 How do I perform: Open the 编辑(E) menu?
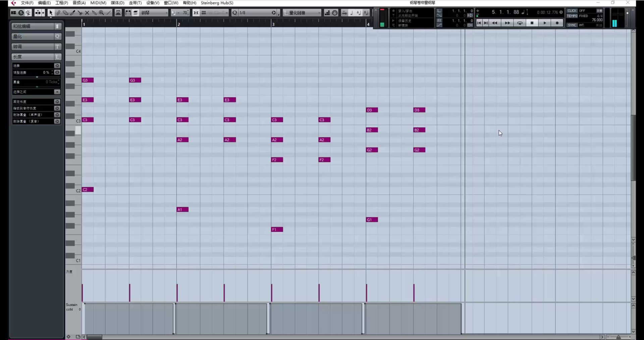[x=44, y=3]
